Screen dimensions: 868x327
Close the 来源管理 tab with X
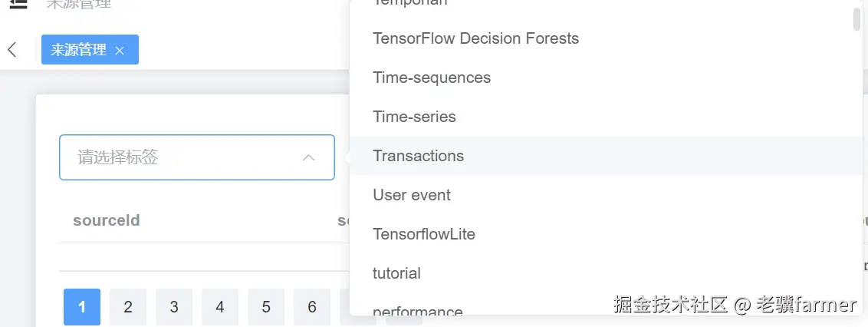tap(120, 51)
